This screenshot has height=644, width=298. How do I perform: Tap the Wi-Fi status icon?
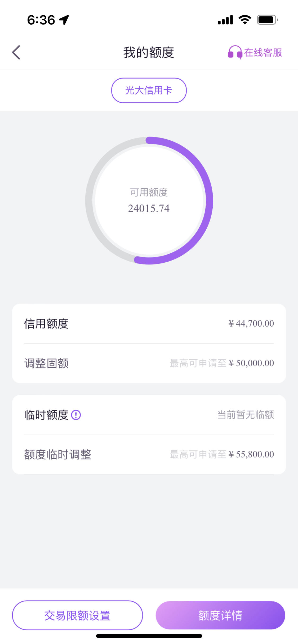245,20
